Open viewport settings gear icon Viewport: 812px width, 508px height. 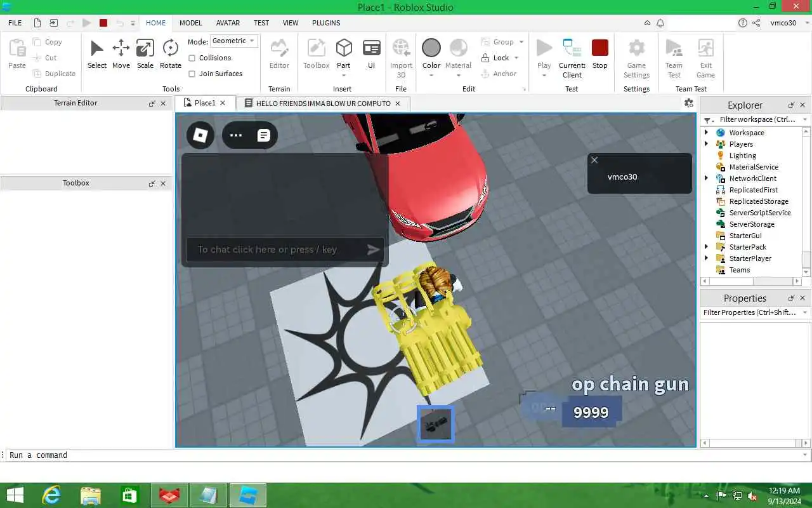coord(689,103)
